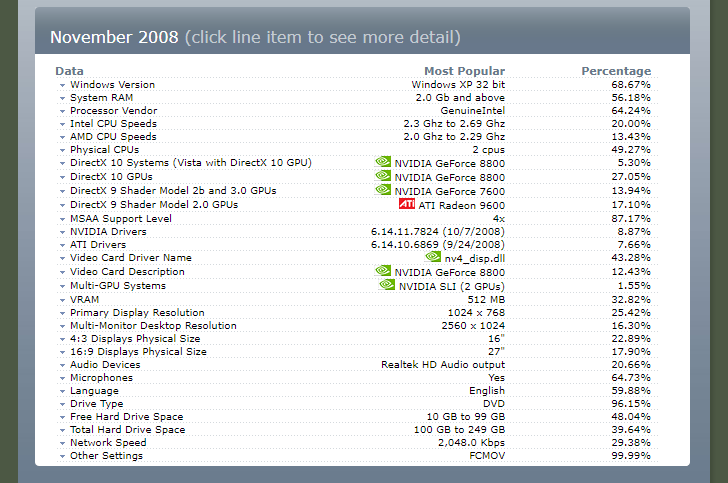Click the 1024 x 768 resolution value
728x483 pixels.
(476, 313)
